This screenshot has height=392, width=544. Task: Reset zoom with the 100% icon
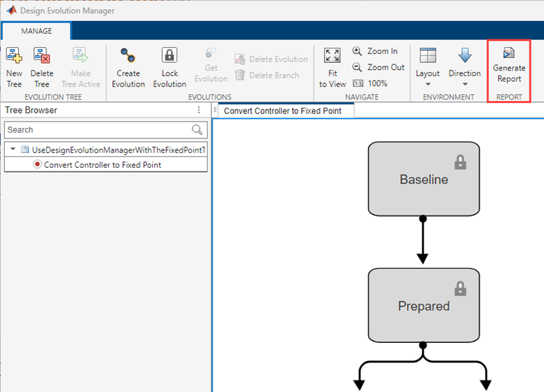click(358, 83)
